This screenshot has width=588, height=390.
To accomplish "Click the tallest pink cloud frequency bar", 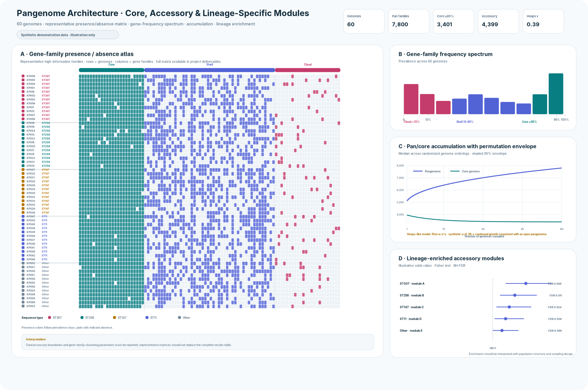I will (x=411, y=99).
